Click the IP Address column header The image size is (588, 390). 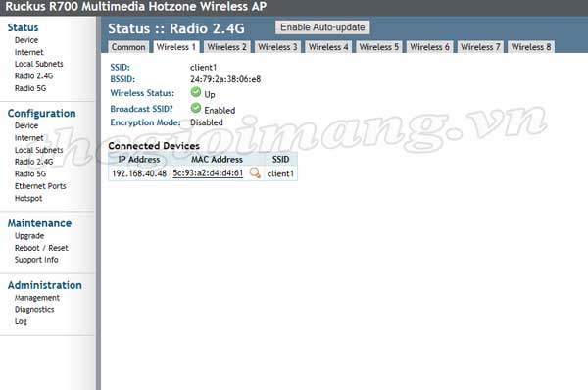click(139, 160)
